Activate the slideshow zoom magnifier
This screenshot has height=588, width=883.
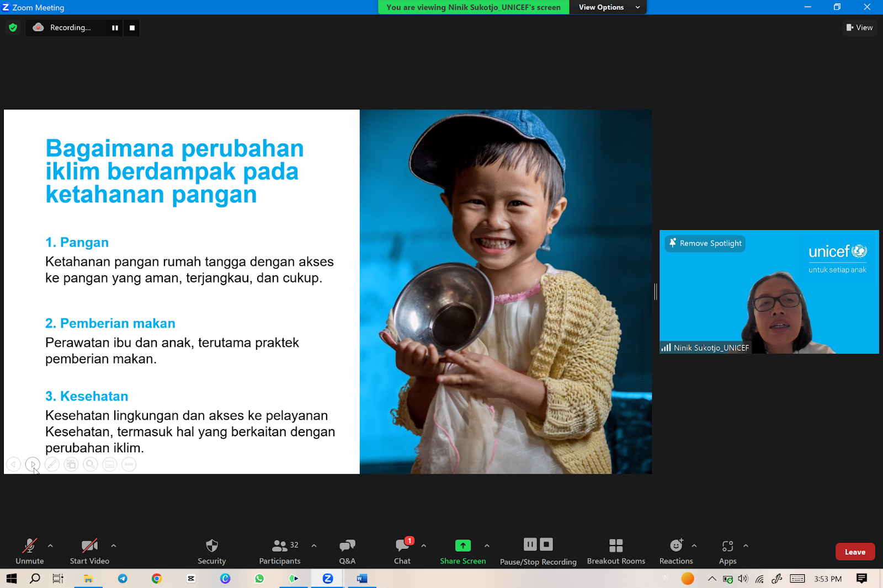click(91, 464)
